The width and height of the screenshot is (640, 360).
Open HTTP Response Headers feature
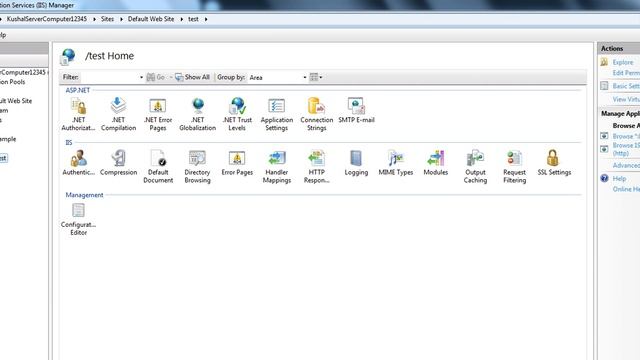click(x=317, y=167)
